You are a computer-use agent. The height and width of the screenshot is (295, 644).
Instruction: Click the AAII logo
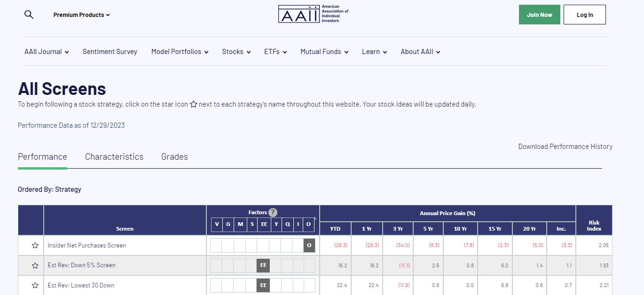(313, 14)
